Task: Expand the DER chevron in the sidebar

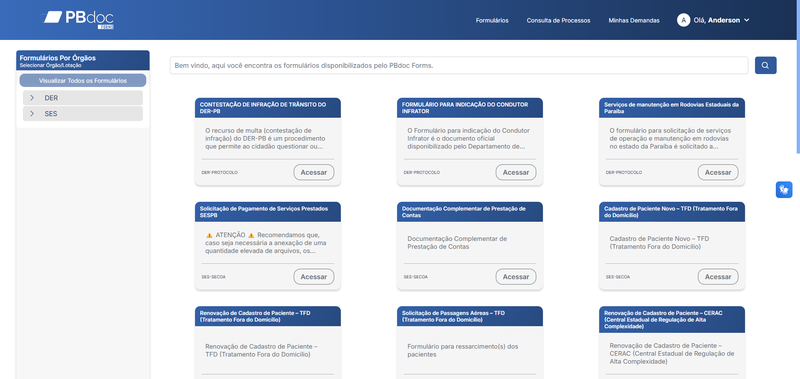Action: click(32, 98)
